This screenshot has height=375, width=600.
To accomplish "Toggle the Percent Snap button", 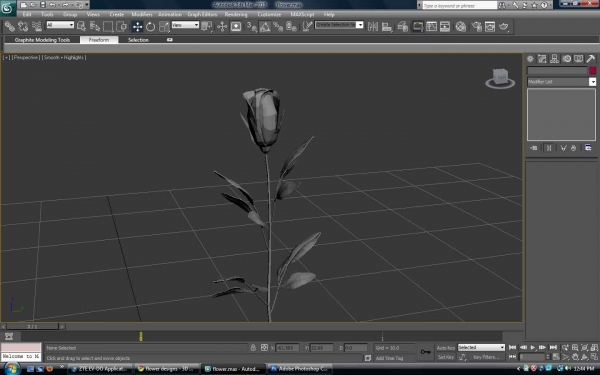I will (278, 26).
